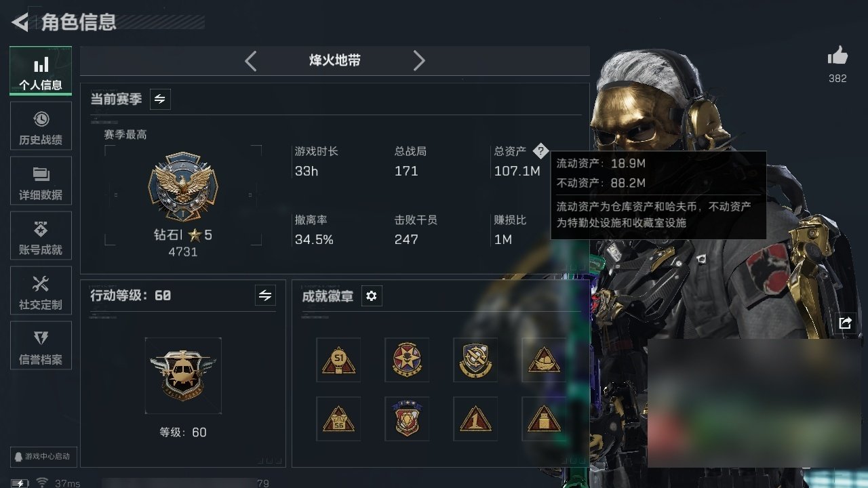Open the 个人信息 sidebar tab
Viewport: 868px width, 488px height.
pyautogui.click(x=41, y=71)
